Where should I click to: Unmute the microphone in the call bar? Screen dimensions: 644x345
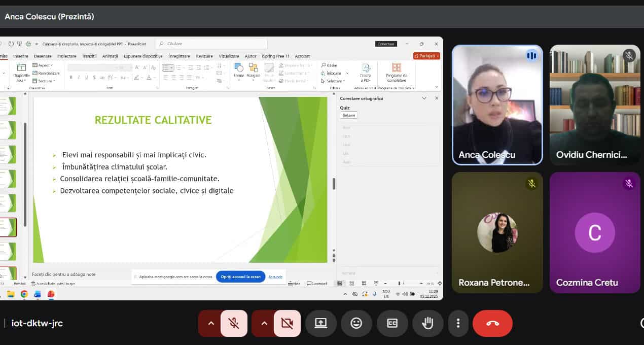[234, 323]
